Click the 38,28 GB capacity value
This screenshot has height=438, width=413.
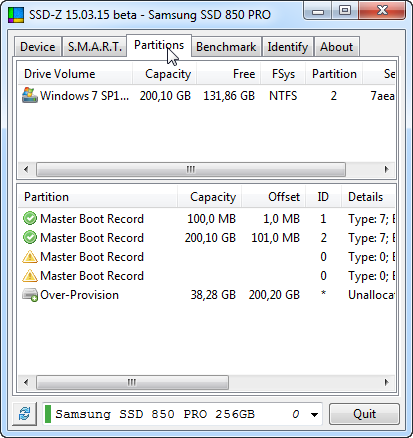213,295
